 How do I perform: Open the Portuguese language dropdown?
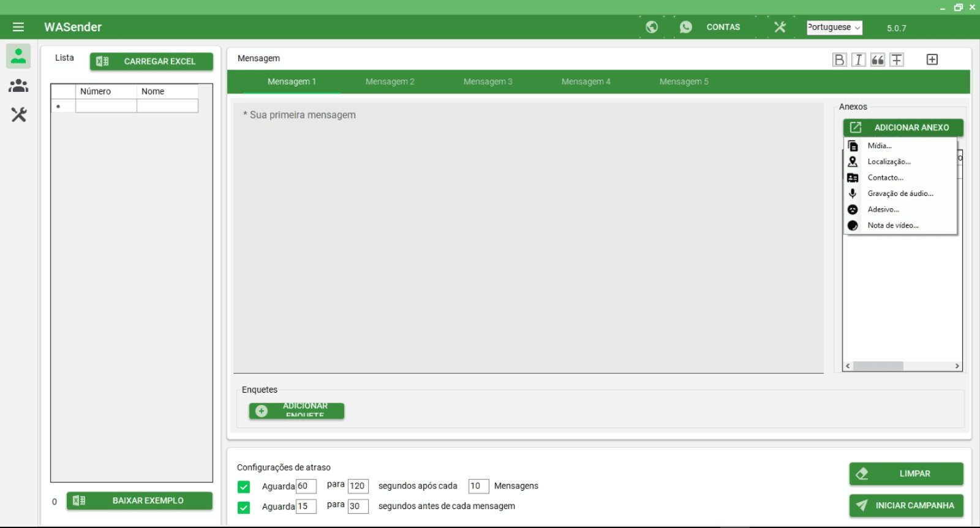[x=834, y=28]
